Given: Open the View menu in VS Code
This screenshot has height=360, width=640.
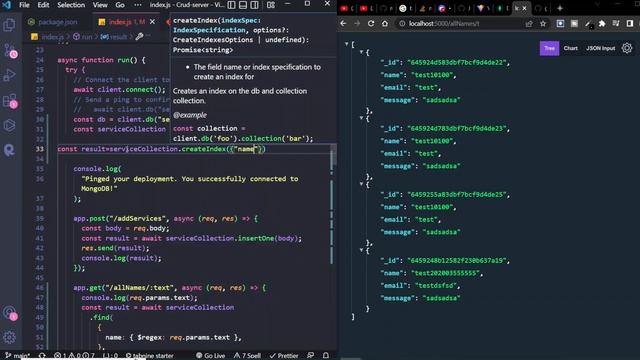Looking at the screenshot, I should tap(100, 5).
